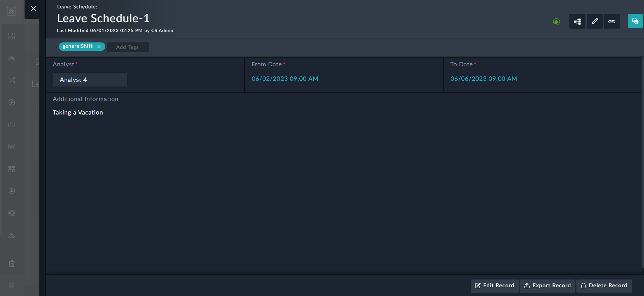This screenshot has height=296, width=644.
Task: Open the briefcase icon in left sidebar
Action: 12,125
